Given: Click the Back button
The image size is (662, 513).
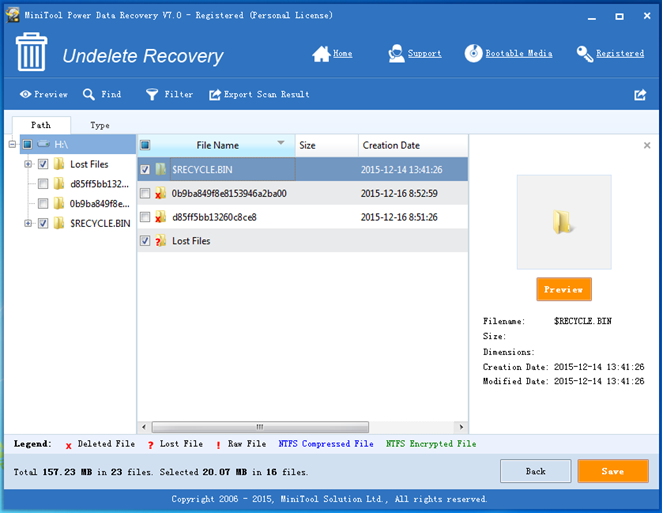Looking at the screenshot, I should (x=535, y=471).
